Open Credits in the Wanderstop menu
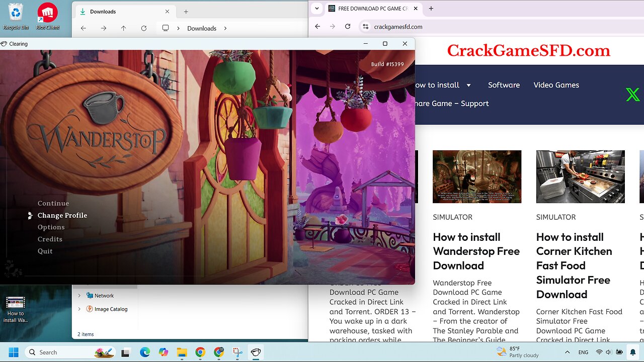This screenshot has height=362, width=644. point(50,239)
